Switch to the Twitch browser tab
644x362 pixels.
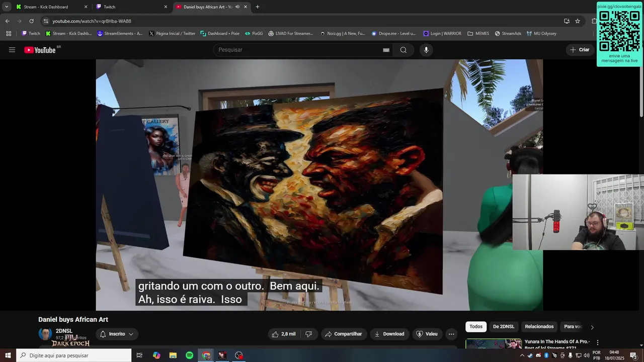(x=132, y=7)
